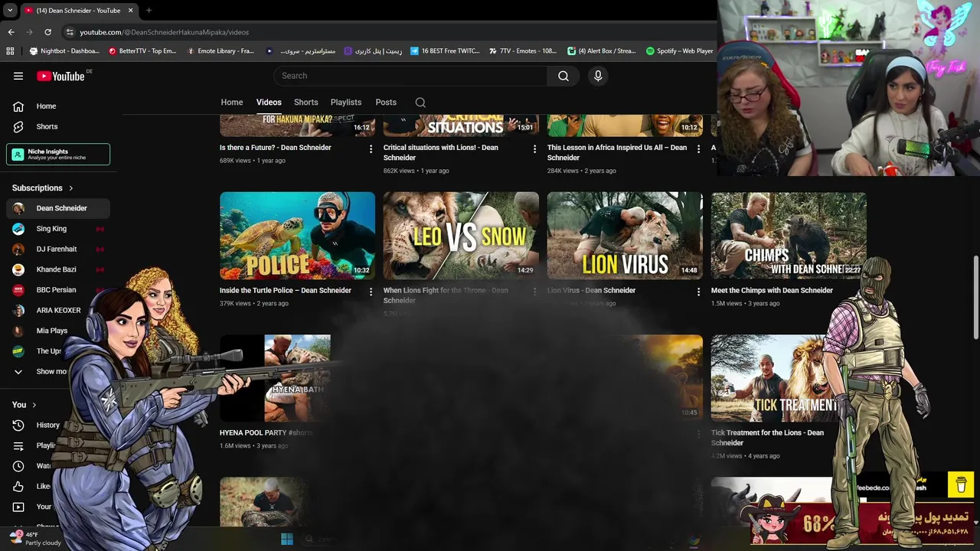Open Inside the Turtle Police thumbnail

click(297, 236)
